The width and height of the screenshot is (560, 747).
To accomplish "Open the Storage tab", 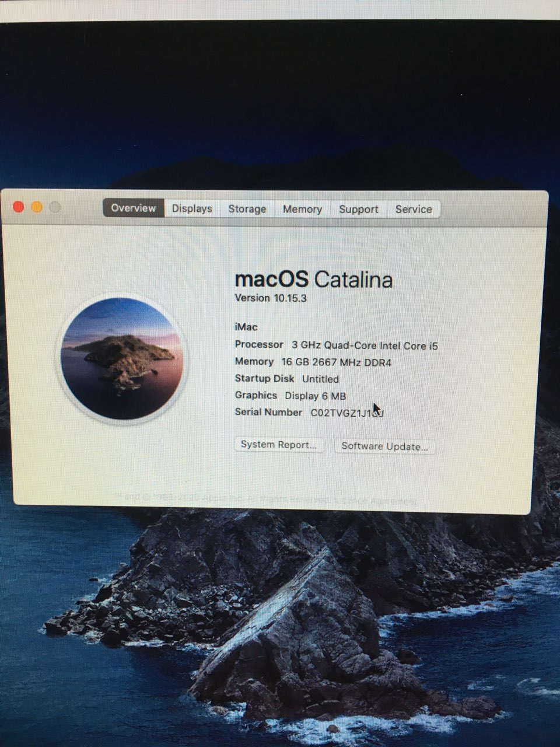I will pos(247,209).
